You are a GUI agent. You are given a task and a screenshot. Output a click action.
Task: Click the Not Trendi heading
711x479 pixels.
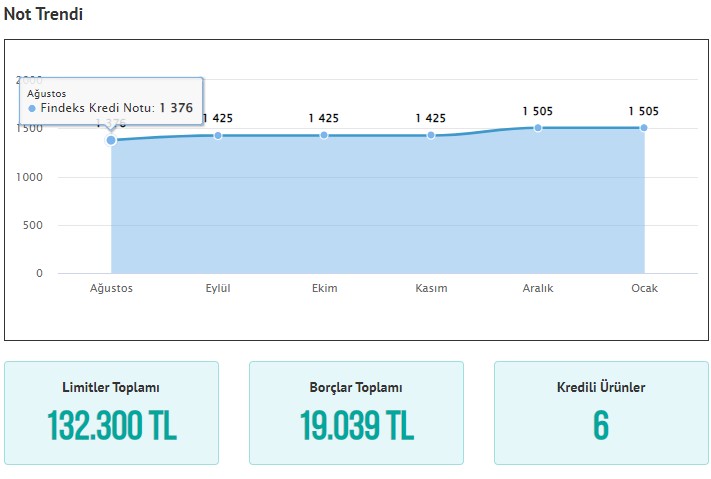[44, 14]
